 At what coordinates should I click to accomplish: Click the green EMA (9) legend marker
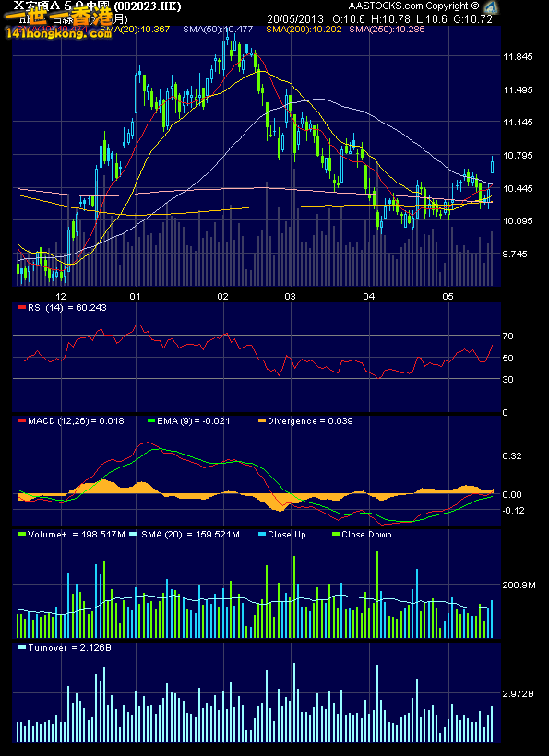coord(150,421)
